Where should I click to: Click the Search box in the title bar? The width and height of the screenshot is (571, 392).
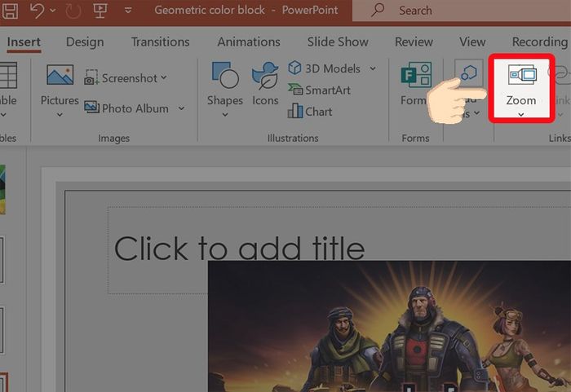click(x=462, y=11)
